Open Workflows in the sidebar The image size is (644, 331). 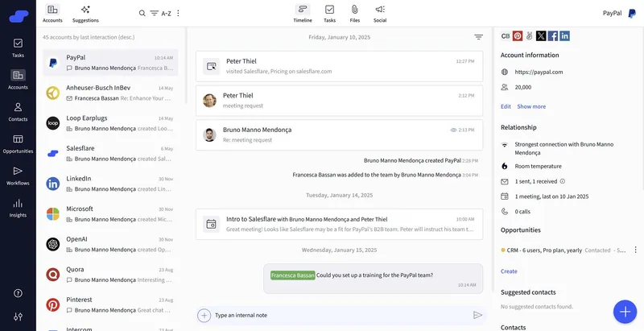pos(18,176)
